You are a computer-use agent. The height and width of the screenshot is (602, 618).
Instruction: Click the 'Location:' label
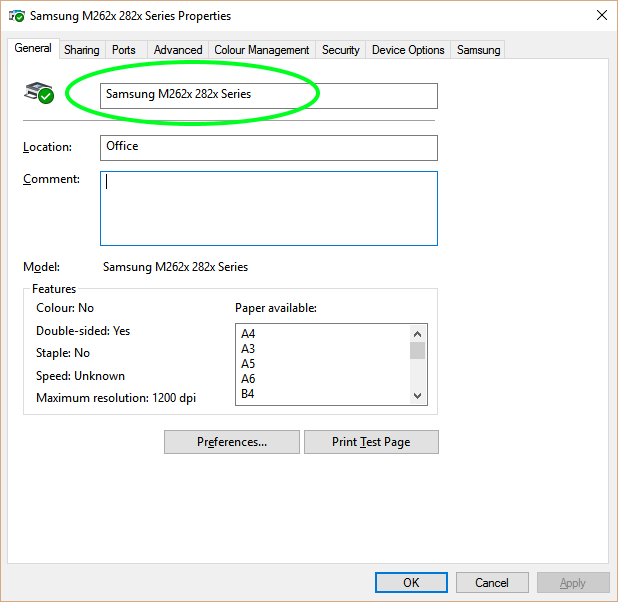47,147
